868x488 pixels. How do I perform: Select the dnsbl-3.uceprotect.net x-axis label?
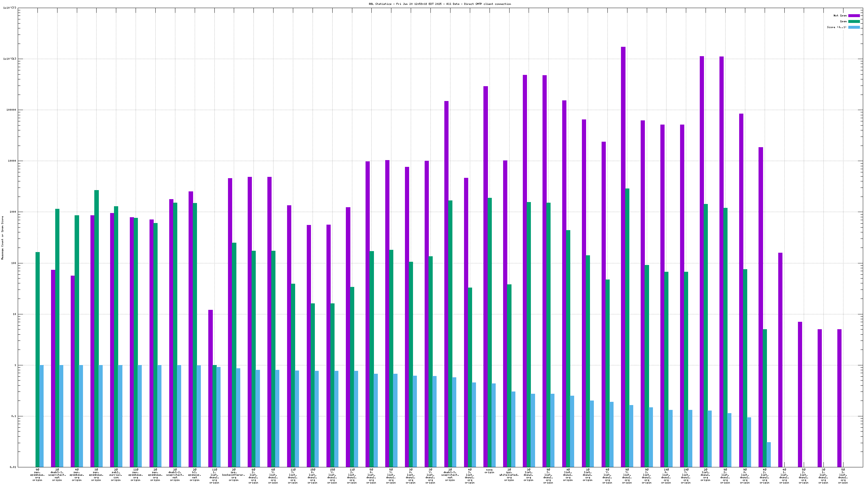(x=450, y=474)
